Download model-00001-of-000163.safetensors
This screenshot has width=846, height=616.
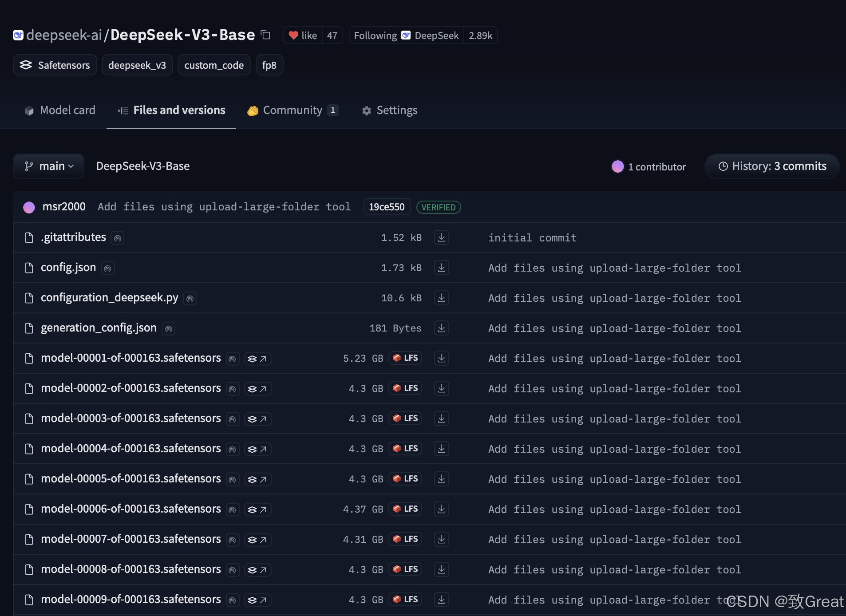(442, 358)
